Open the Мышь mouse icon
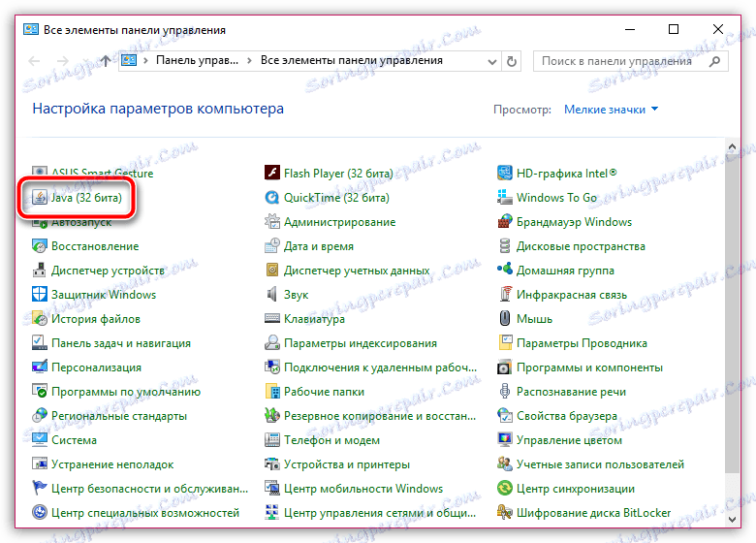The width and height of the screenshot is (756, 543). tap(504, 318)
